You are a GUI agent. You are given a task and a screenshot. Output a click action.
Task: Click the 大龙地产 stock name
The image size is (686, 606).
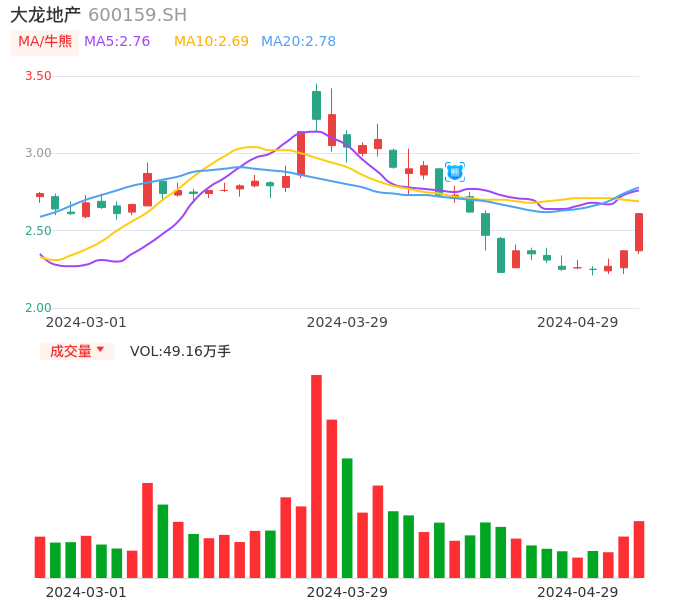pos(45,15)
